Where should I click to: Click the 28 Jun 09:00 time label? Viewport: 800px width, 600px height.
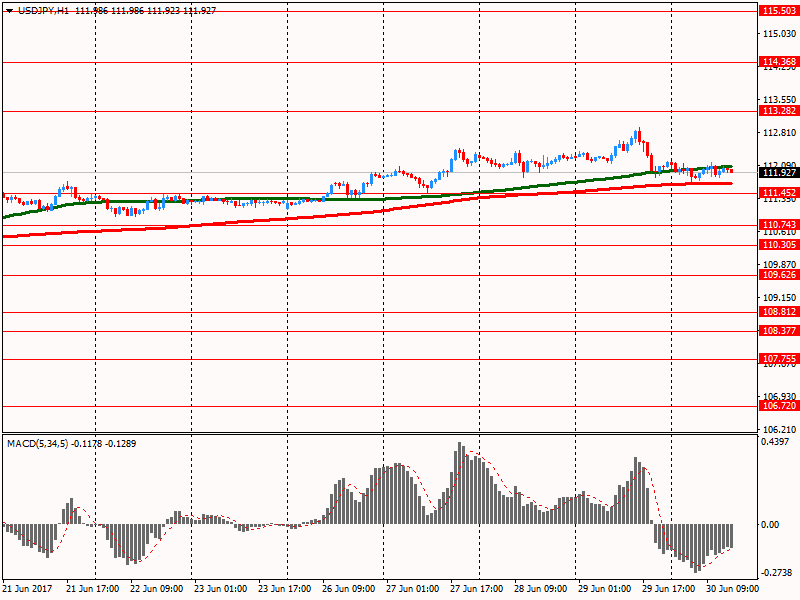[540, 589]
